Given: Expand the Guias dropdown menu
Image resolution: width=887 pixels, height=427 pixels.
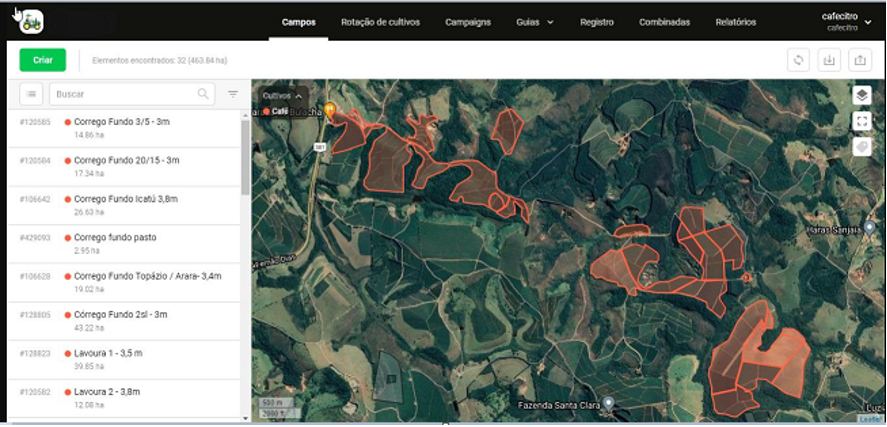Looking at the screenshot, I should [x=535, y=22].
